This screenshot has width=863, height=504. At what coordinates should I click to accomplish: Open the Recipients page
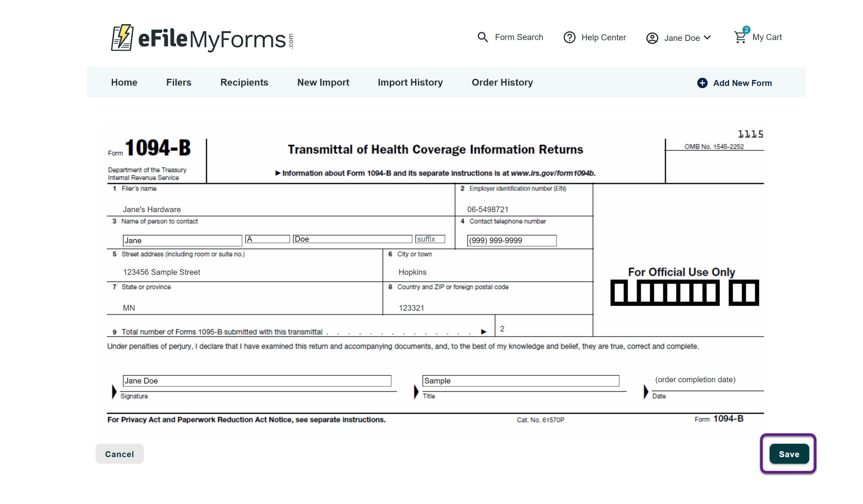pos(244,83)
